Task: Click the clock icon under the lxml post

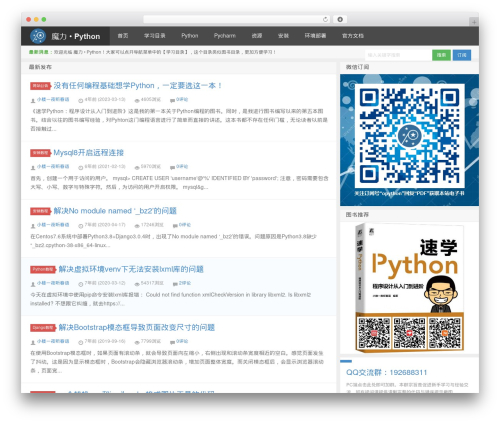Action: [x=81, y=284]
